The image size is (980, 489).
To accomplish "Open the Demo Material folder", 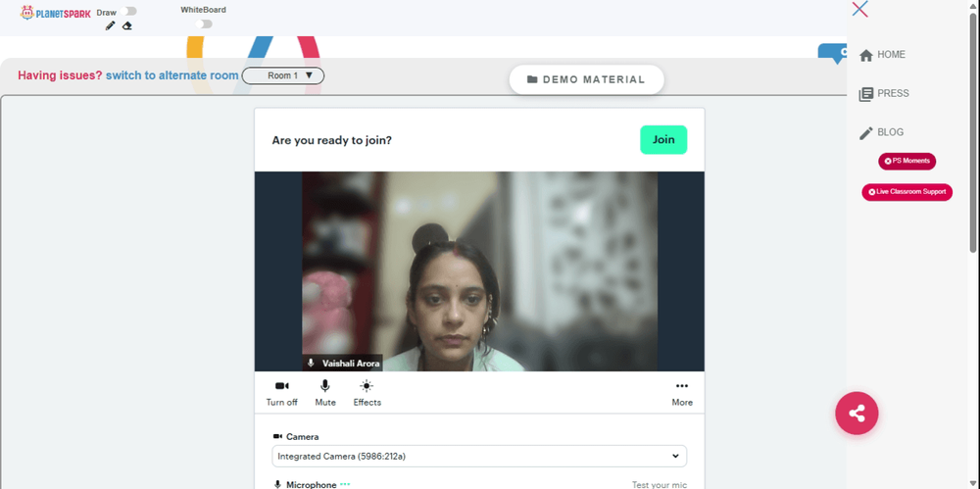I will tap(586, 79).
